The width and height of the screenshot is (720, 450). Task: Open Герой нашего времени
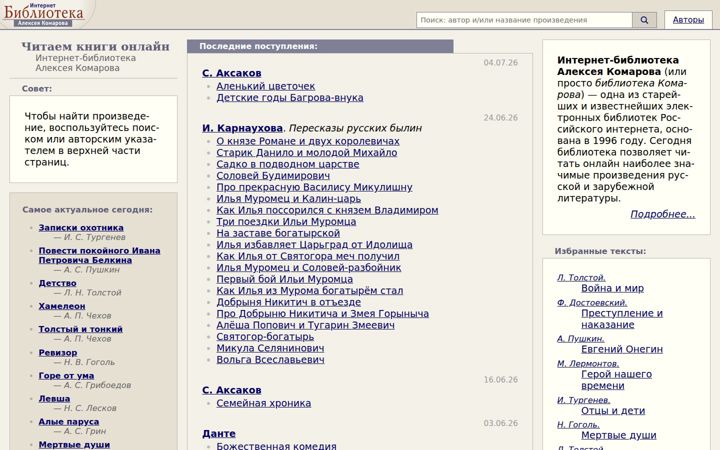(616, 380)
